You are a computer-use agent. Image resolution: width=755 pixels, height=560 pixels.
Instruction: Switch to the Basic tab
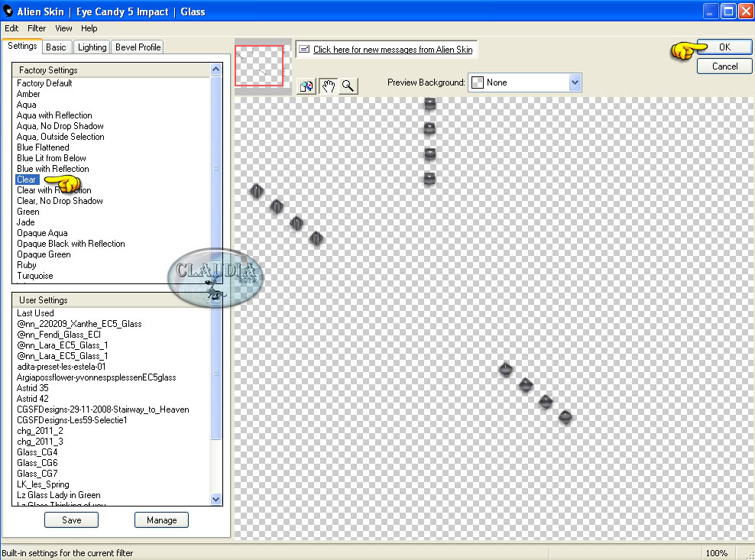click(56, 47)
